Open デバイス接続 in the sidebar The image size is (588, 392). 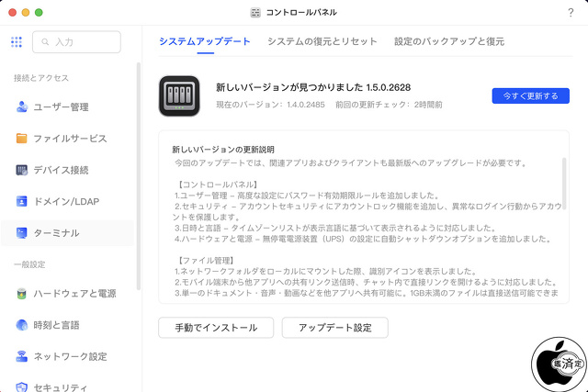click(67, 170)
